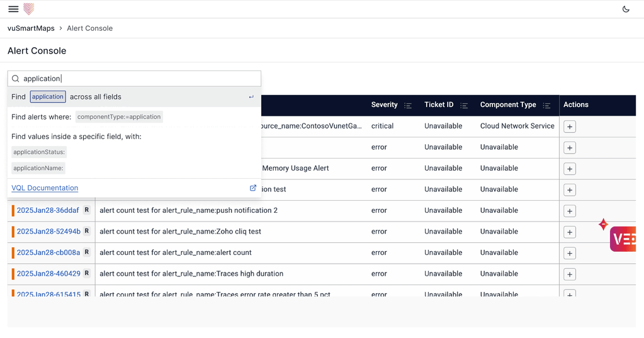Open the VQL Documentation link

coord(45,188)
